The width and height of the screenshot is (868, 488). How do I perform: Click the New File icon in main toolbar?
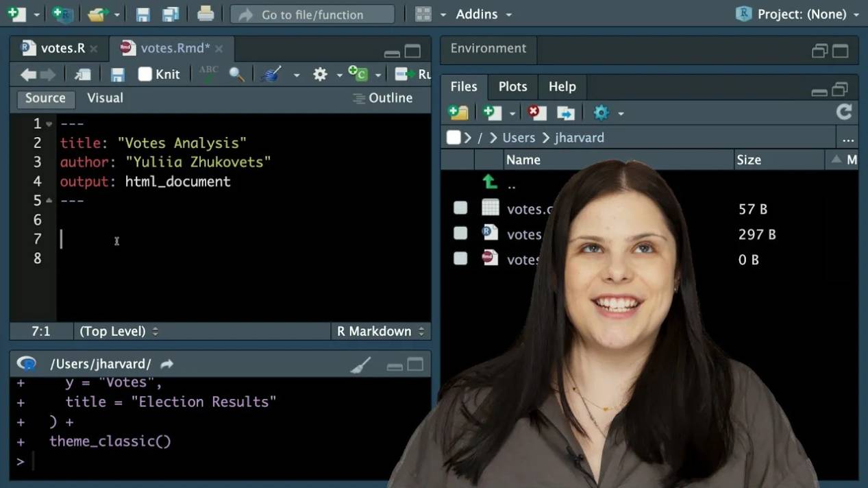click(16, 14)
